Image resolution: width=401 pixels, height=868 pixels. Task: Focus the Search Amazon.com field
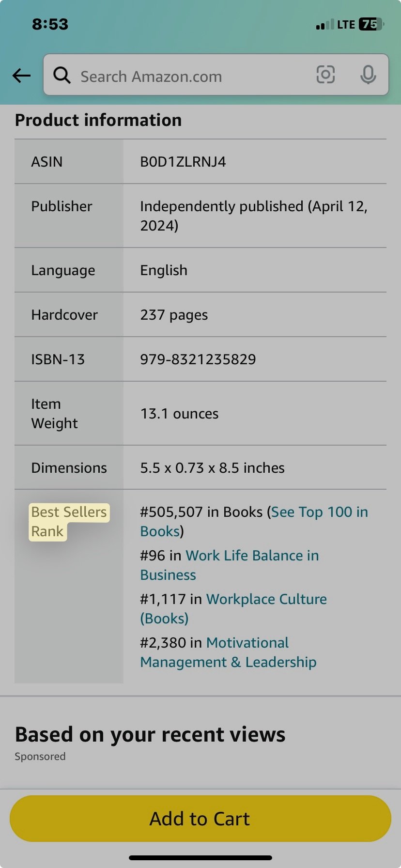[216, 75]
